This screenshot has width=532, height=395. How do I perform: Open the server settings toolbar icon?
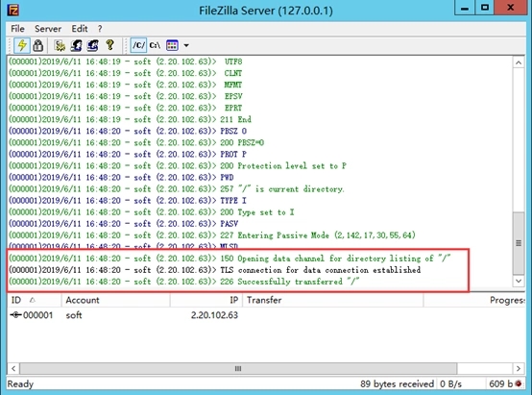pos(60,45)
